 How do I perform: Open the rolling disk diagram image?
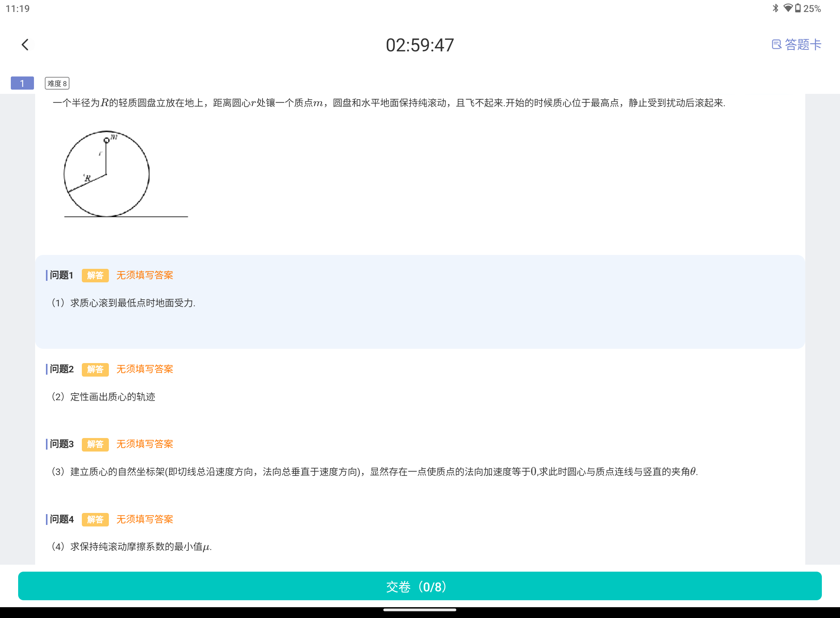[x=126, y=174]
